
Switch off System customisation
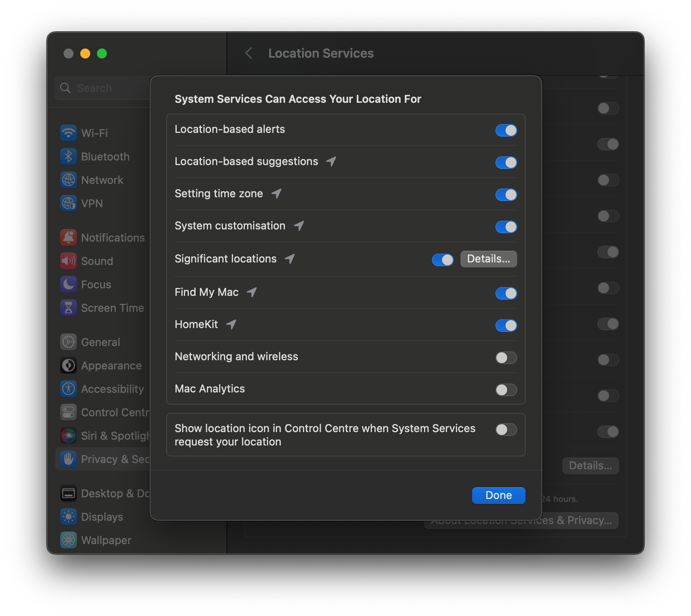point(506,227)
